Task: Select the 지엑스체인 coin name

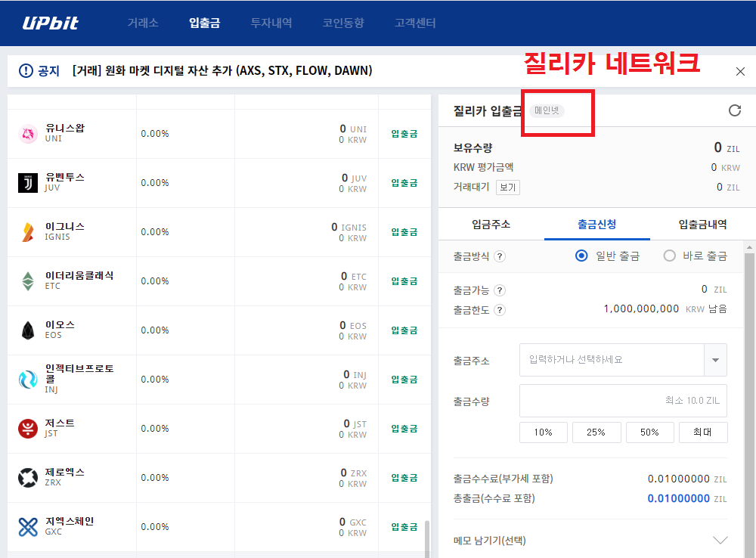Action: (70, 522)
